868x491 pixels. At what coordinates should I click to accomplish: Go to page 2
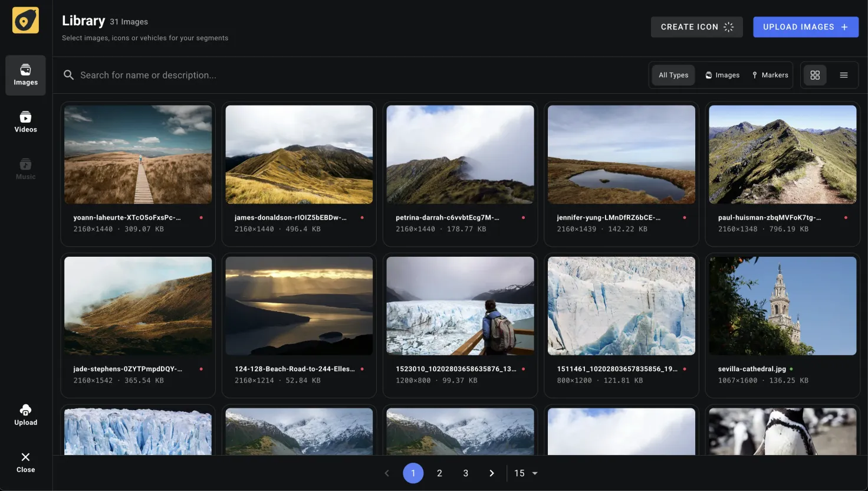pos(439,473)
